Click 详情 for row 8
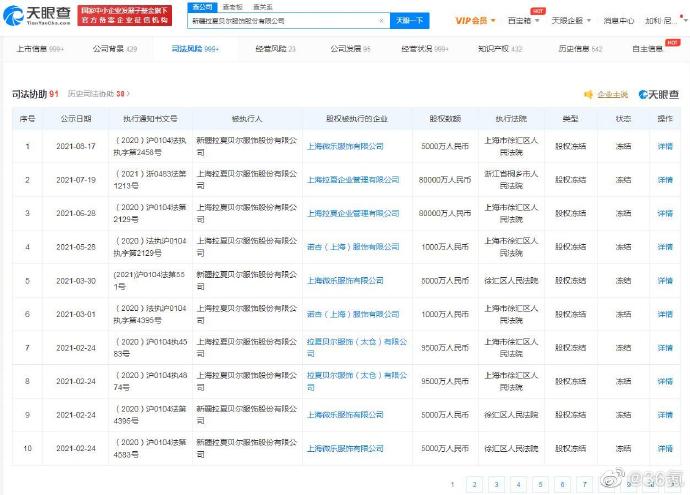The image size is (690, 495). [665, 381]
